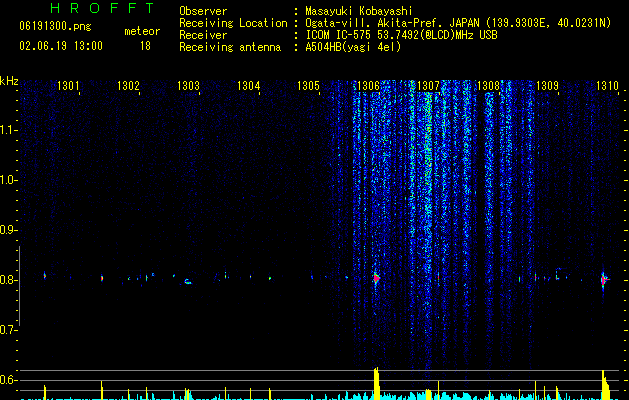This screenshot has width=629, height=400.
Task: Click the 1302 time marker
Action: [128, 86]
